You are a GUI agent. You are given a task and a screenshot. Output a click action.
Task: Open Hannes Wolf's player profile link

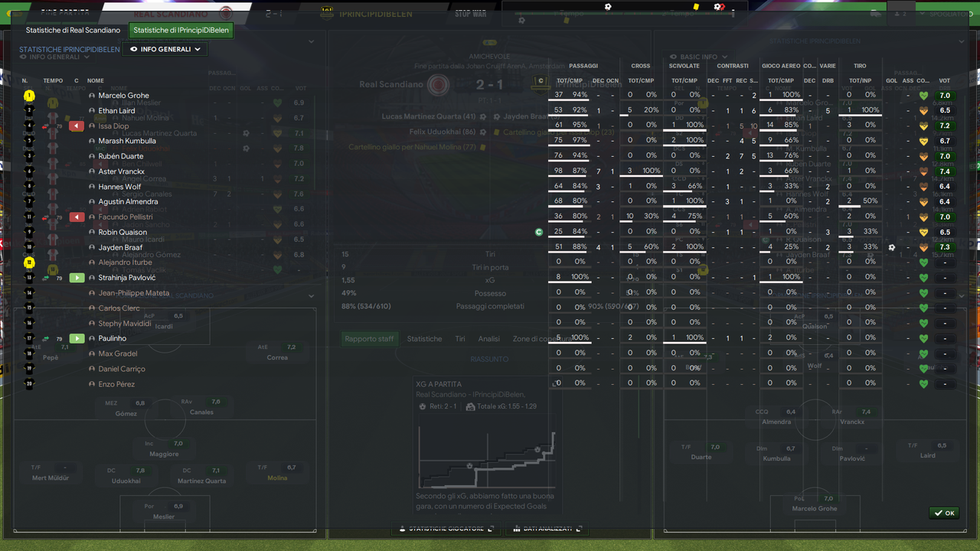tap(119, 187)
